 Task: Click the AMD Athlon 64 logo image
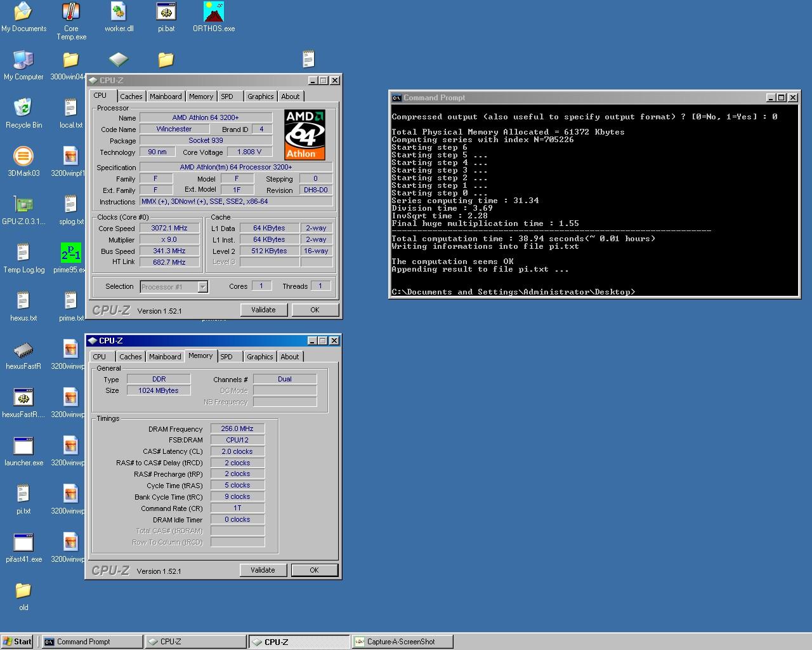(305, 135)
